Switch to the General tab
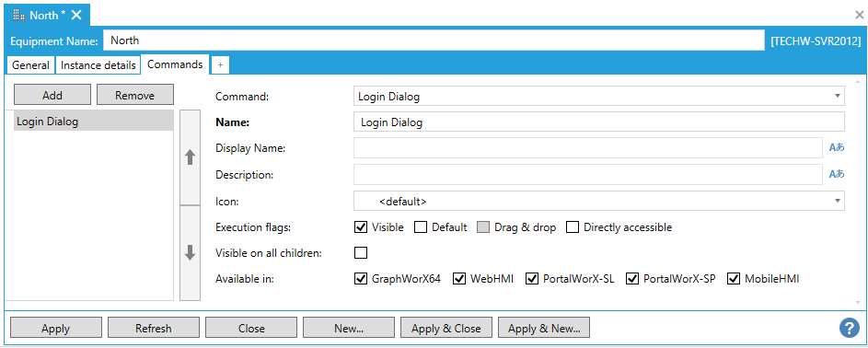The width and height of the screenshot is (868, 348). pos(30,65)
